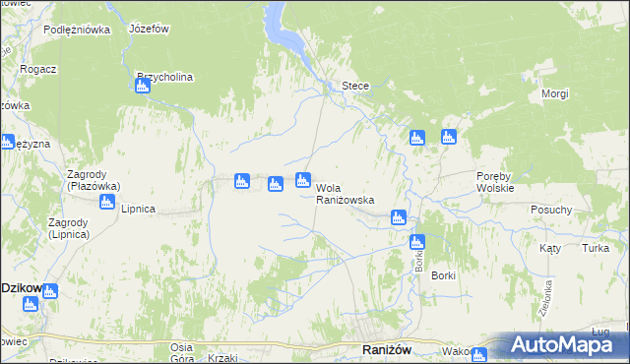The width and height of the screenshot is (630, 364).
Task: Click the left factory marker of pair below Stece
Action: point(417,138)
